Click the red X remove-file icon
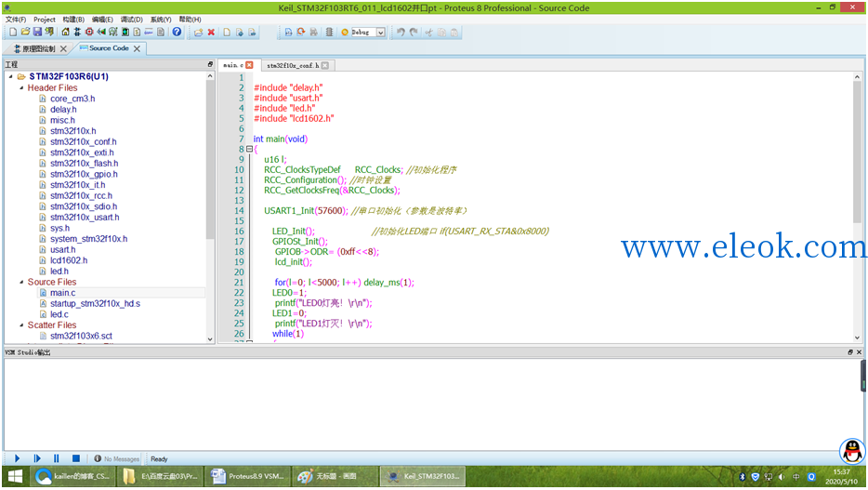This screenshot has width=868, height=490. (211, 33)
